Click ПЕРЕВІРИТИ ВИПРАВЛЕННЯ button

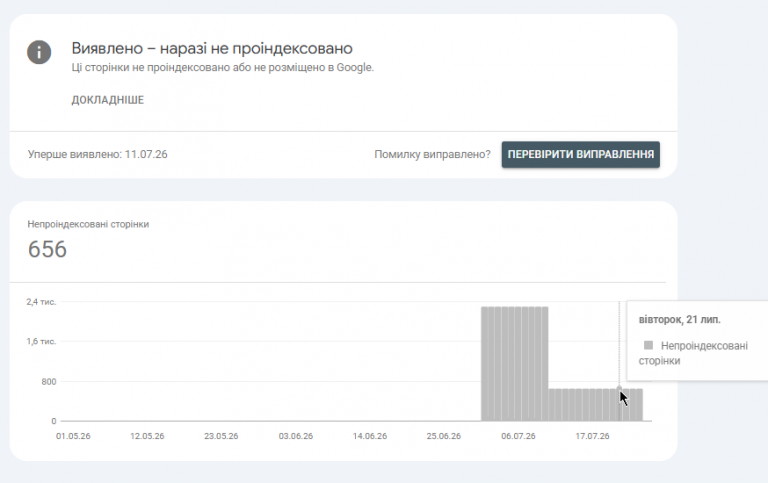580,154
